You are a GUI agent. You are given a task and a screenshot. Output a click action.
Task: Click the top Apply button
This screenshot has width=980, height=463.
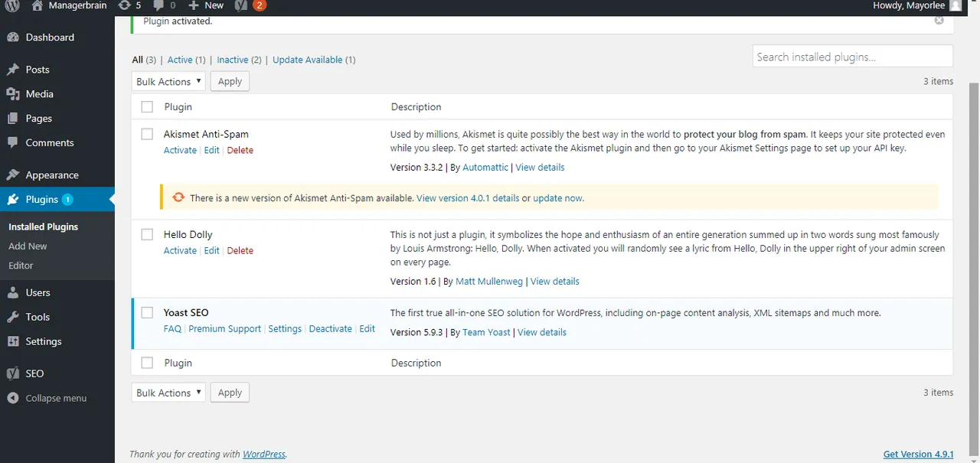(x=230, y=81)
